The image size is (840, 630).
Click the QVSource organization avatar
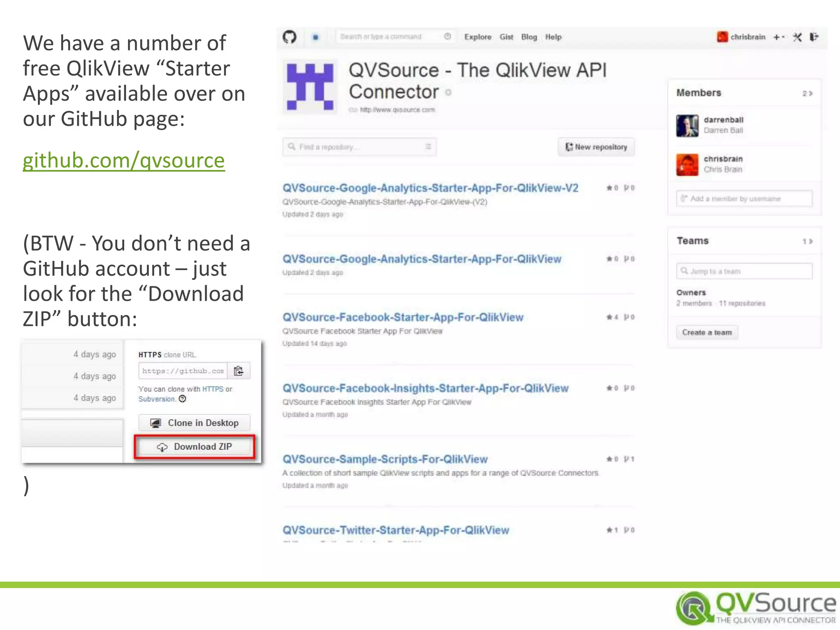[x=310, y=87]
